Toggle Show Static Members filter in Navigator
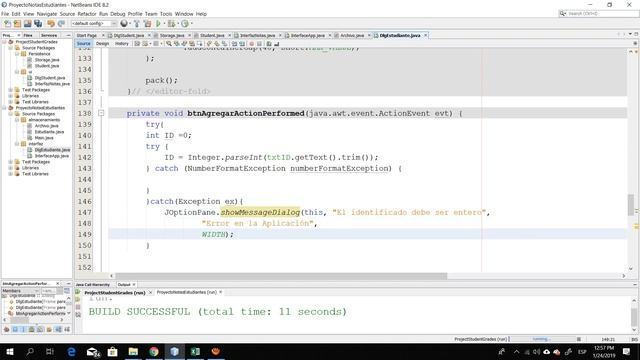The image size is (640, 360). (x=23, y=329)
